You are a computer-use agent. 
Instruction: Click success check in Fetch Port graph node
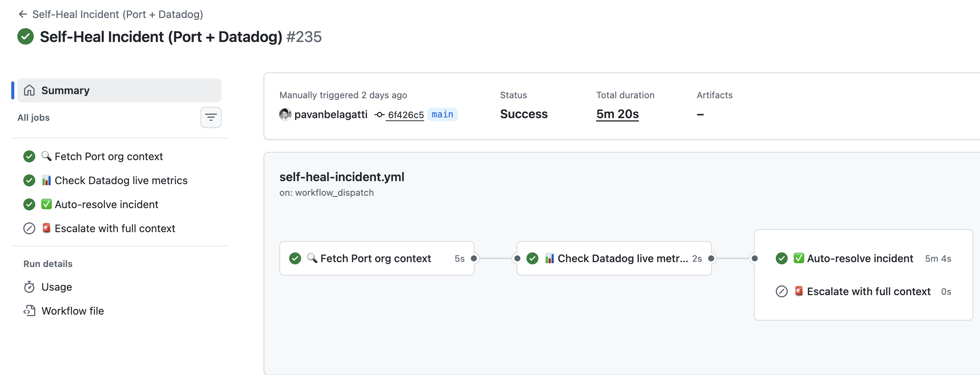295,258
